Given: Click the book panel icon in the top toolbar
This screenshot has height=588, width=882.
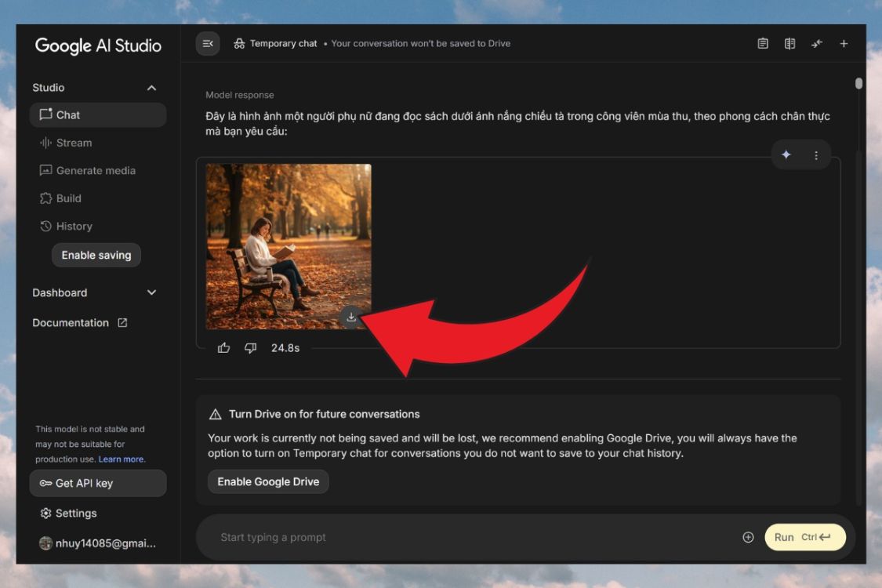Looking at the screenshot, I should click(789, 44).
